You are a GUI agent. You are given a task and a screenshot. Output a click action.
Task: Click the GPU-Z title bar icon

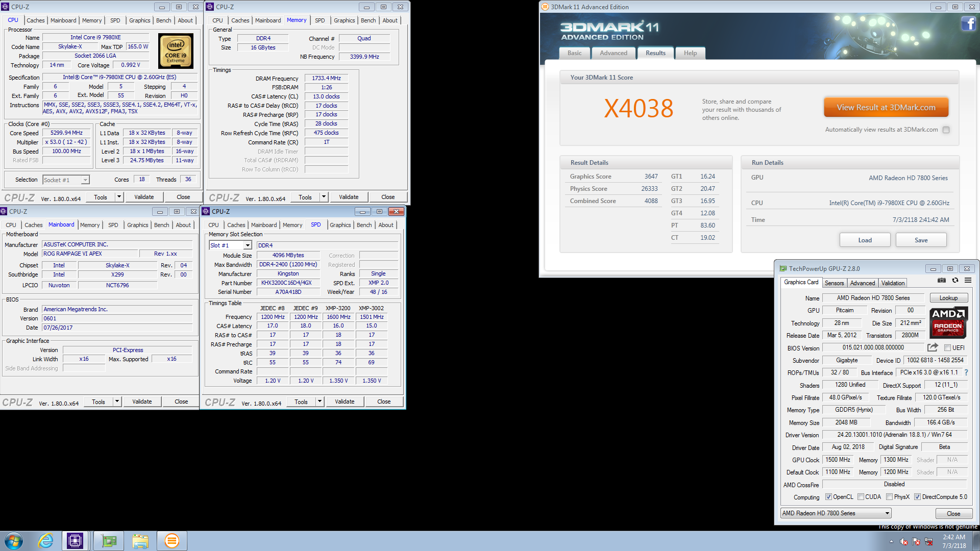coord(783,268)
